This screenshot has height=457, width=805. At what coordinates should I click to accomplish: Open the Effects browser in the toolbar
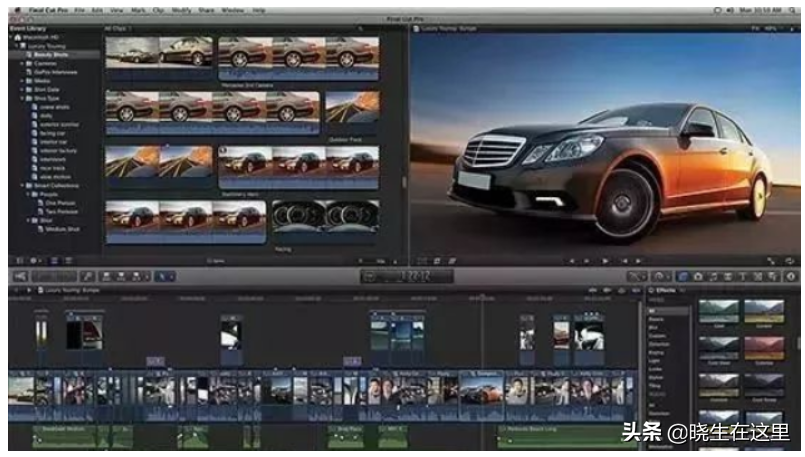point(683,276)
